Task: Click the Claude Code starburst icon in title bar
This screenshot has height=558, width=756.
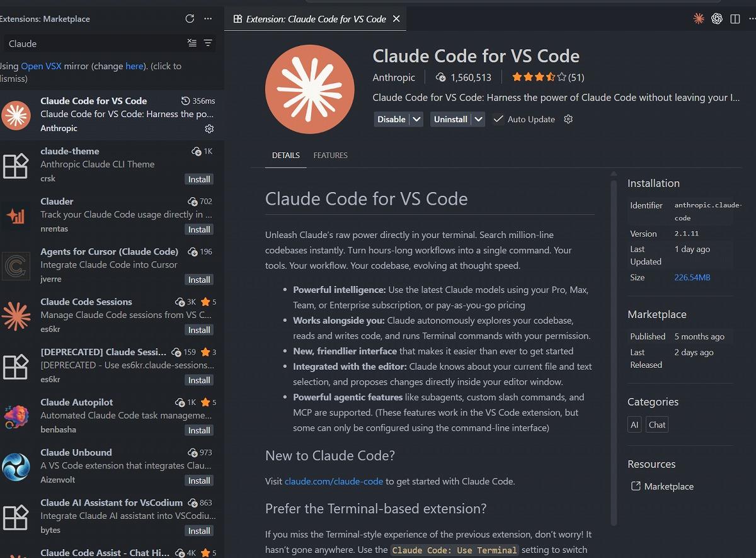Action: 699,19
